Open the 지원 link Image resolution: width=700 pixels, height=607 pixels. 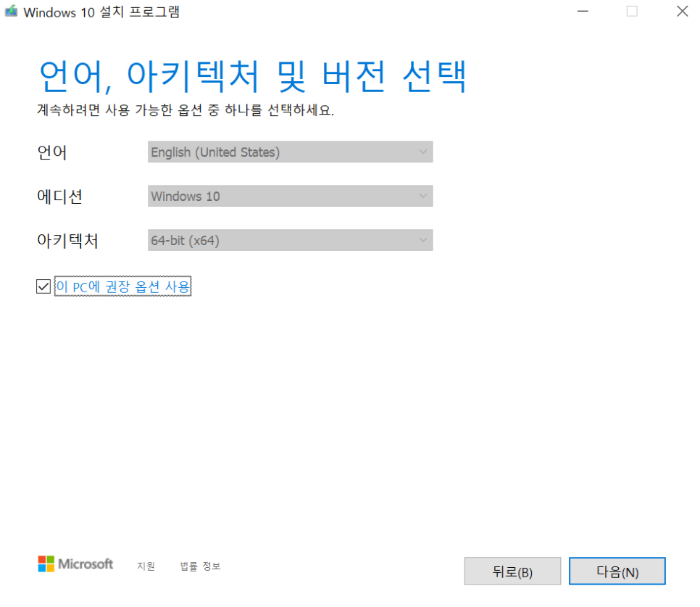click(146, 566)
